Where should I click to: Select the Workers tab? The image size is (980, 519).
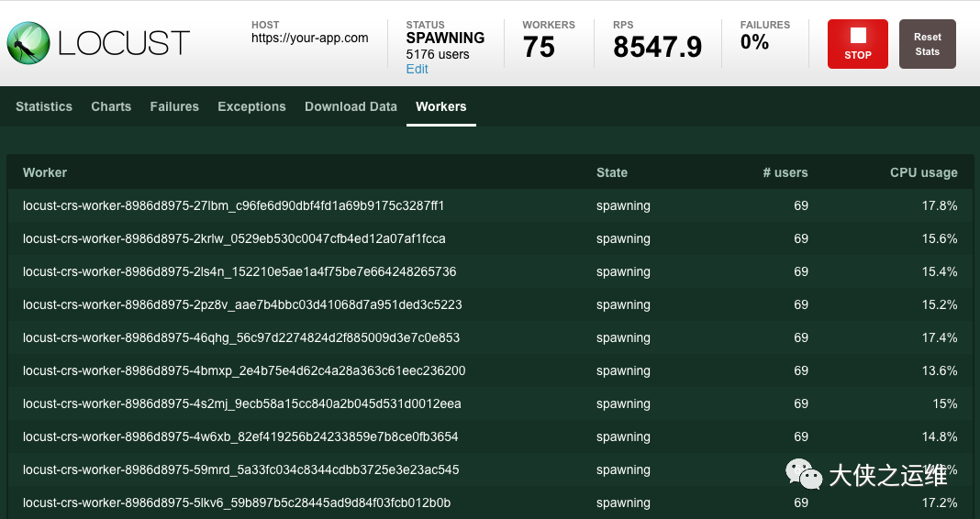pyautogui.click(x=440, y=106)
